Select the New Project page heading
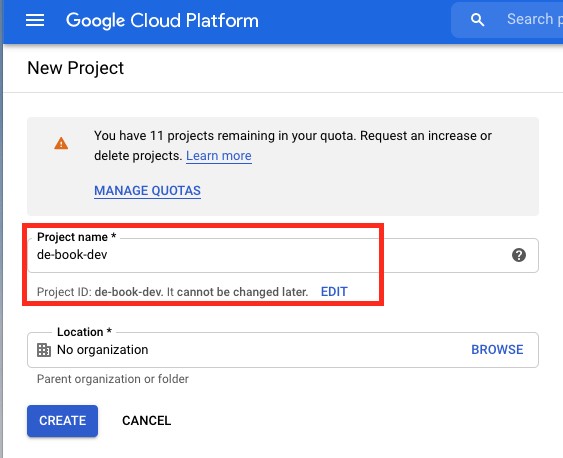Image resolution: width=563 pixels, height=458 pixels. 75,68
